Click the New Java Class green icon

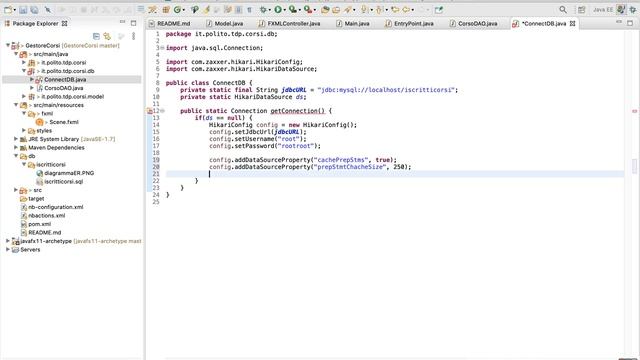pos(177,10)
